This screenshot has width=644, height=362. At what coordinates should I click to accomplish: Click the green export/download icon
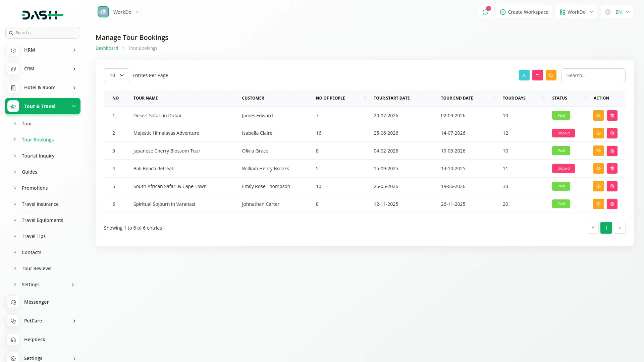pyautogui.click(x=524, y=75)
